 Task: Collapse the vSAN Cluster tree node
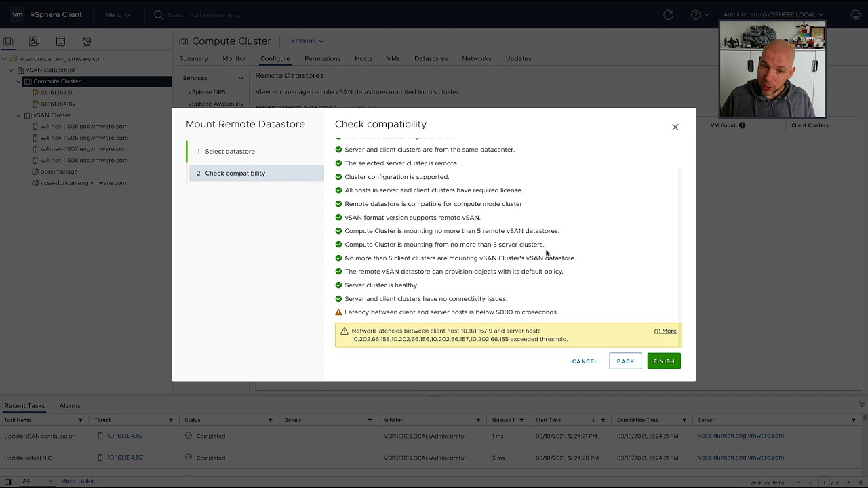(x=18, y=115)
